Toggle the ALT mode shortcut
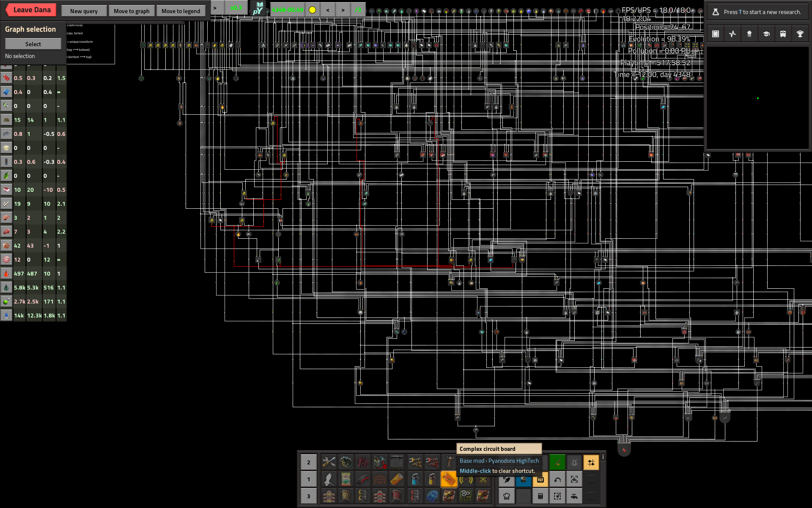This screenshot has height=508, width=812. (x=540, y=480)
